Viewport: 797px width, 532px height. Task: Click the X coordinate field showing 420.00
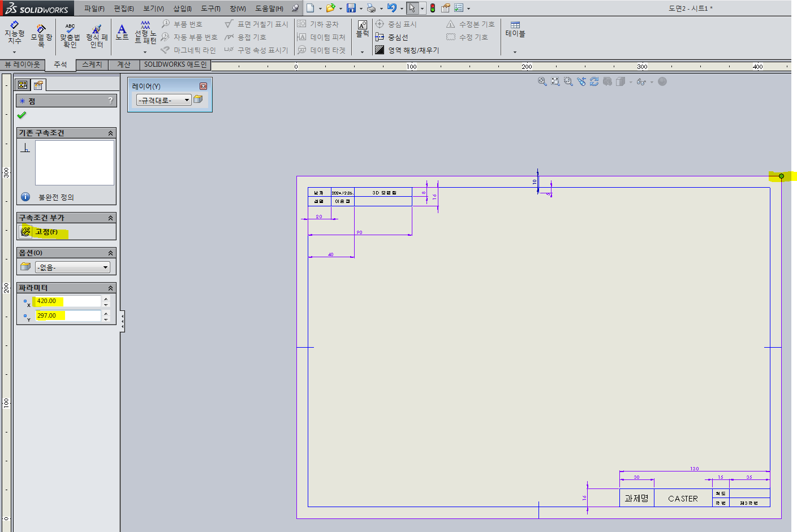[68, 301]
